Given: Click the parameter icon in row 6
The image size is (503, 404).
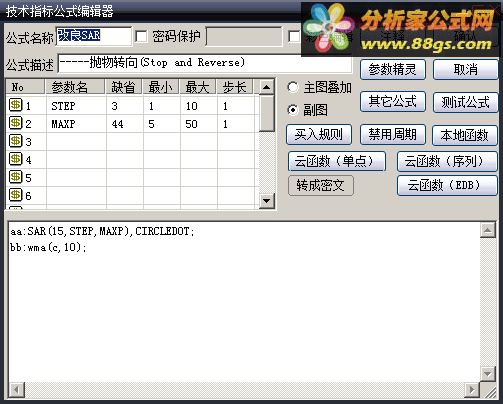Looking at the screenshot, I should pos(15,195).
